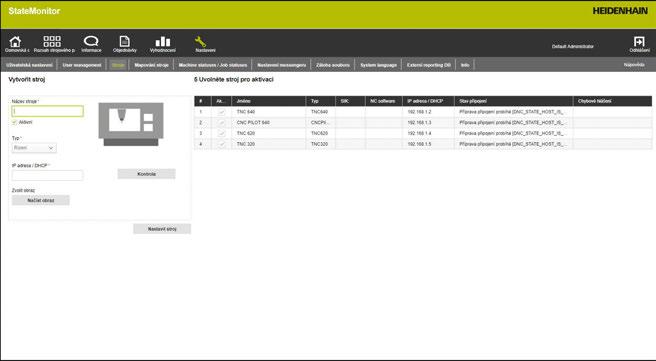Toggle the Aktivní checkbox
This screenshot has height=361, width=656.
(15, 122)
